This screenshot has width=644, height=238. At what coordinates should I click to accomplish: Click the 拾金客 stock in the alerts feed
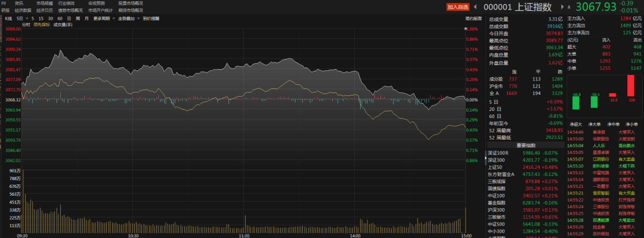(x=599, y=227)
